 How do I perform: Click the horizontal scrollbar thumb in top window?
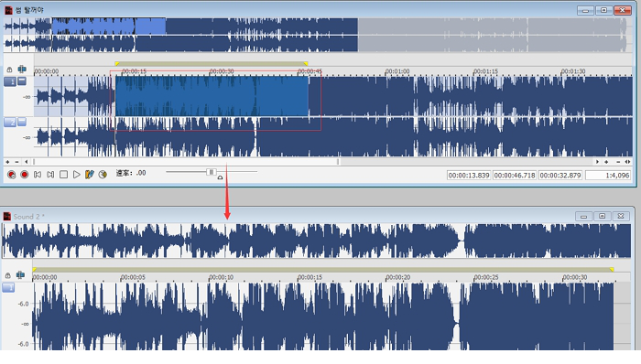click(x=186, y=162)
